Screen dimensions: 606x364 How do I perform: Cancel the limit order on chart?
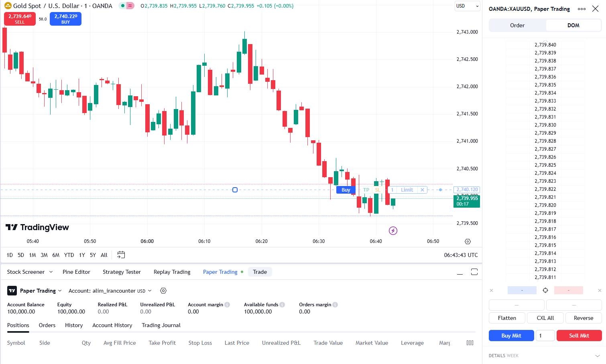(422, 190)
